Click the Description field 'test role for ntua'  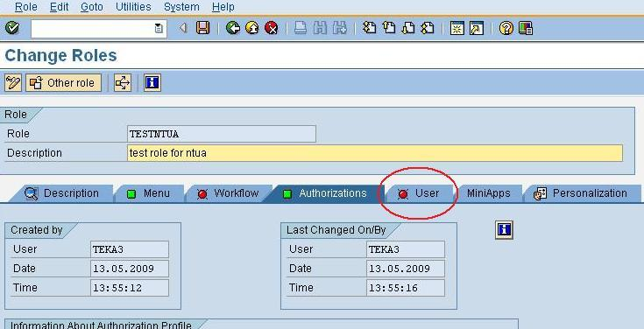375,153
